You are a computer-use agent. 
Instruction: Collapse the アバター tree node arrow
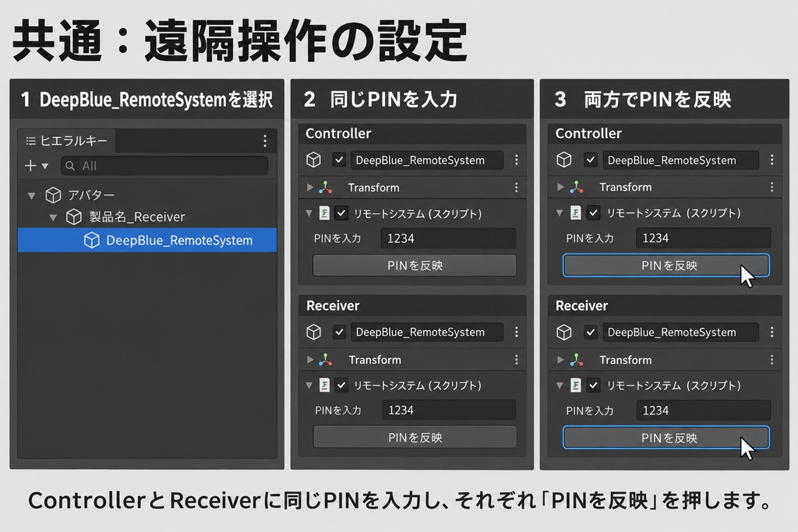(31, 196)
